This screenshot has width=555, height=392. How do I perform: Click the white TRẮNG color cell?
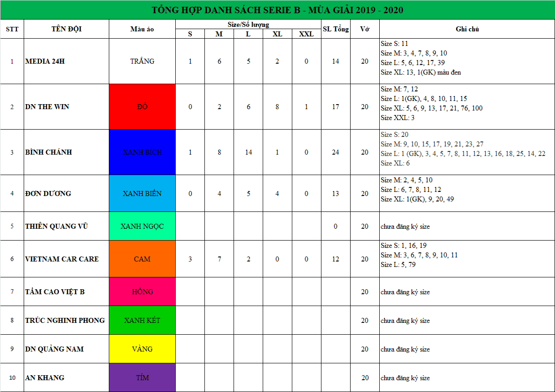point(142,61)
